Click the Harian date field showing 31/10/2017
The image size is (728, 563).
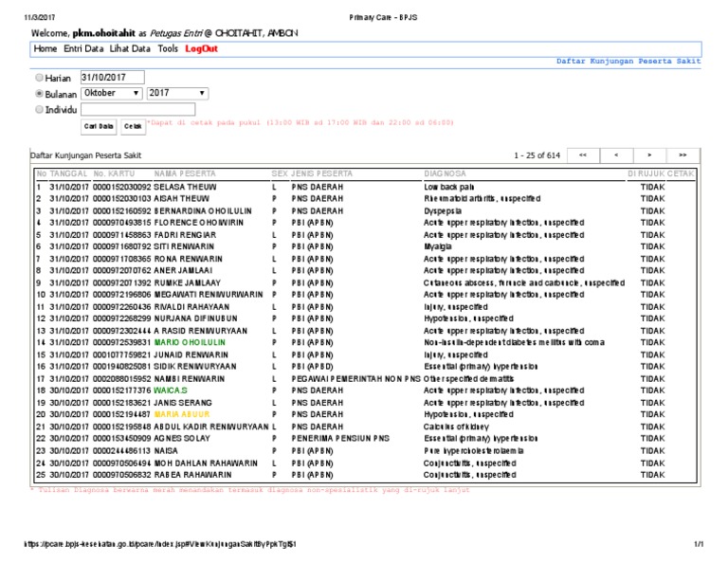point(112,78)
